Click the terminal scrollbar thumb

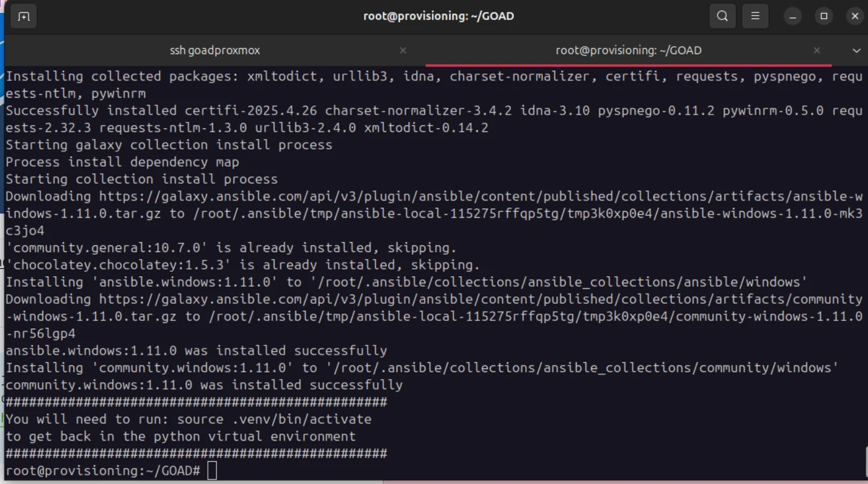864,461
